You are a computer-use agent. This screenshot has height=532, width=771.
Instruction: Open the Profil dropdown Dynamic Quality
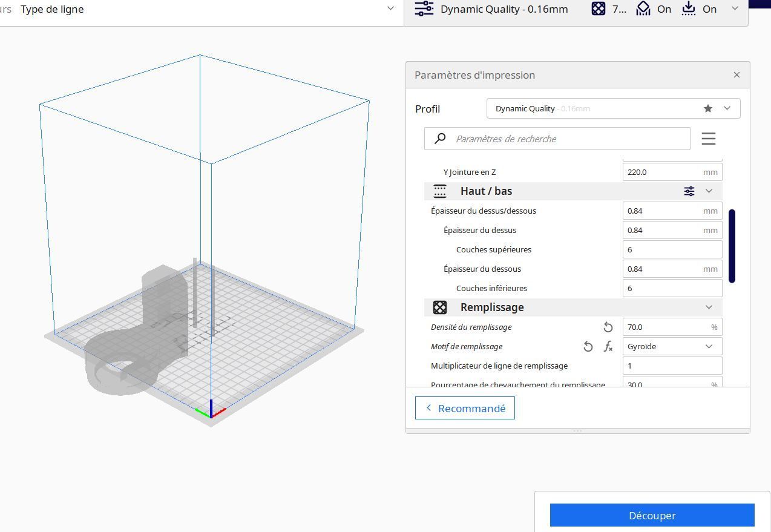[613, 108]
